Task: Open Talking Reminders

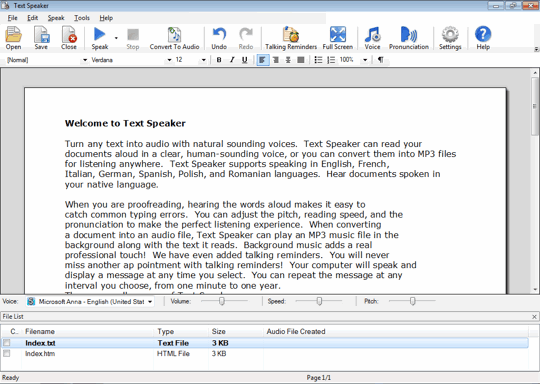Action: click(291, 38)
